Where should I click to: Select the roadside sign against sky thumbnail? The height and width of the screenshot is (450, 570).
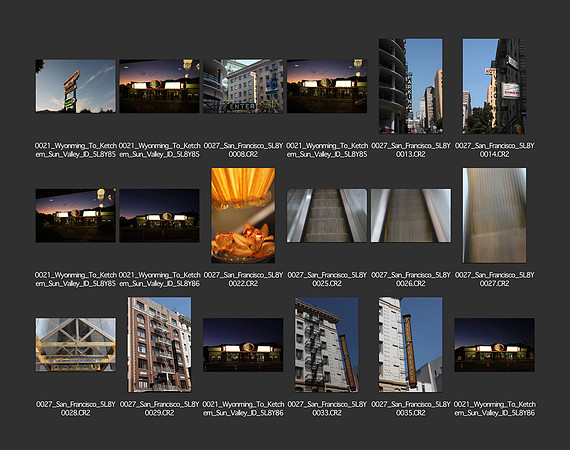76,86
